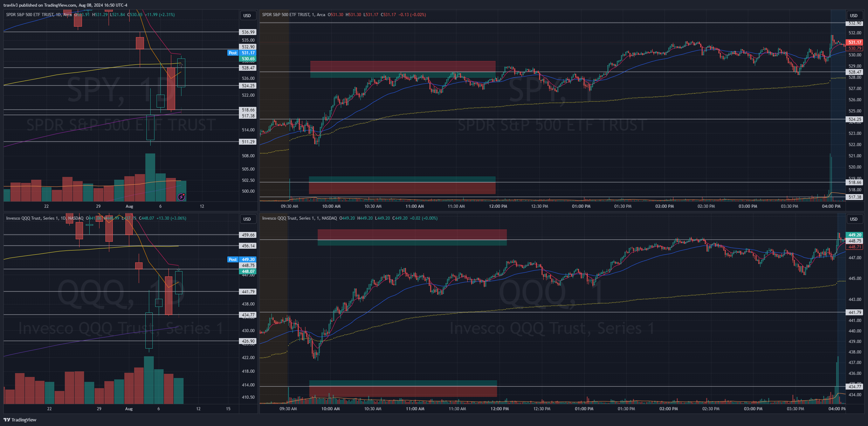The height and width of the screenshot is (426, 868).
Task: Click the Aug label on QQQ daily time axis
Action: pyautogui.click(x=129, y=409)
